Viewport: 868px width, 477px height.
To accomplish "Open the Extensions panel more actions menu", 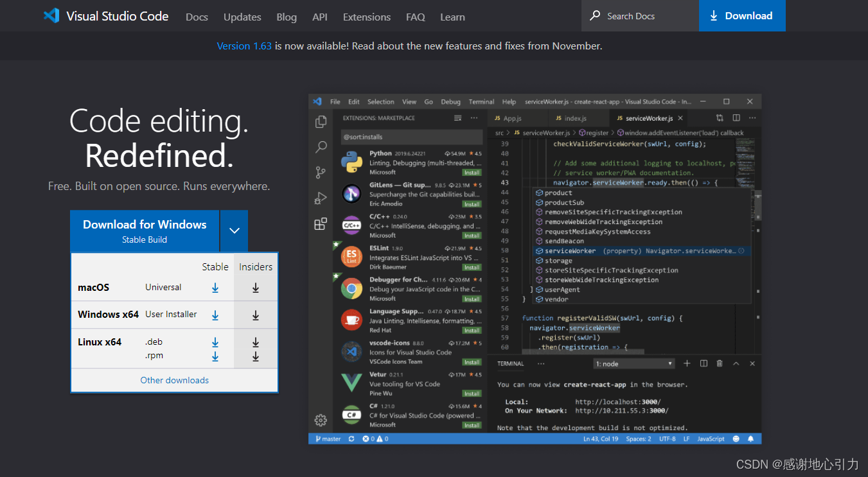I will [x=474, y=117].
